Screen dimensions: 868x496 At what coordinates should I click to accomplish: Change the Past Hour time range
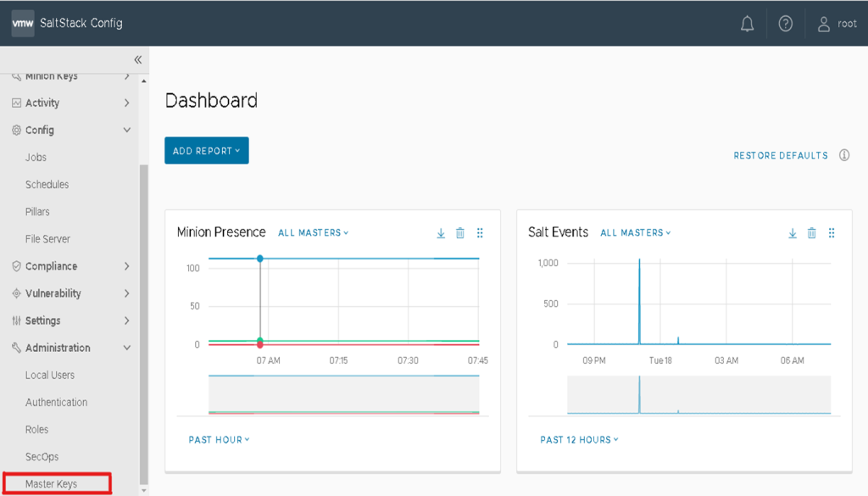(x=219, y=440)
